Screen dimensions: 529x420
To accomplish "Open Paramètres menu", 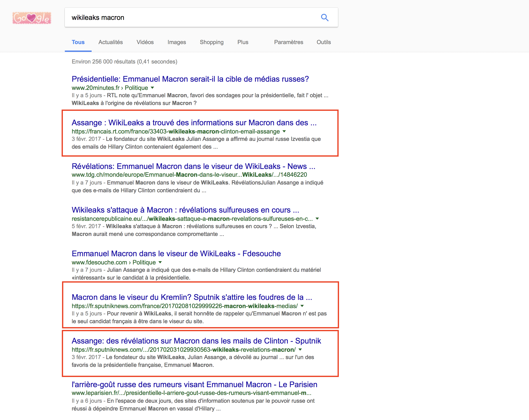I will tap(288, 42).
